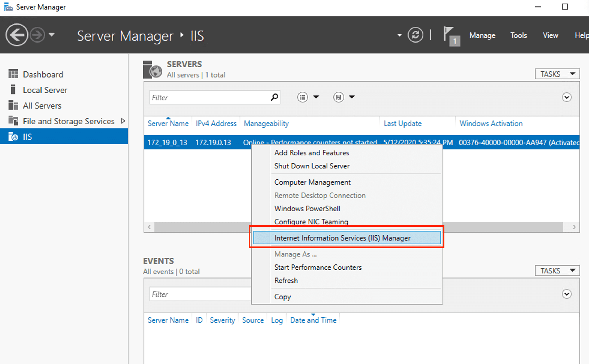The image size is (589, 364).
Task: Open the Help menu
Action: pos(582,35)
